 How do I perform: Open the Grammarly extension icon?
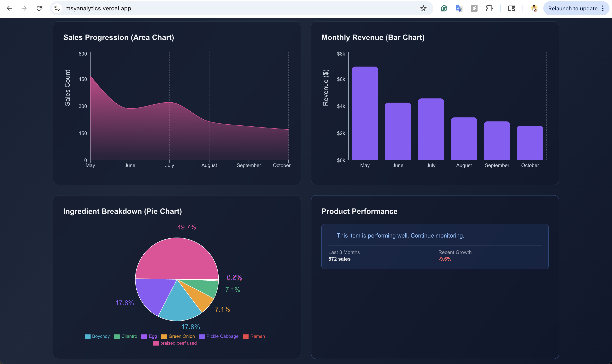pos(444,8)
